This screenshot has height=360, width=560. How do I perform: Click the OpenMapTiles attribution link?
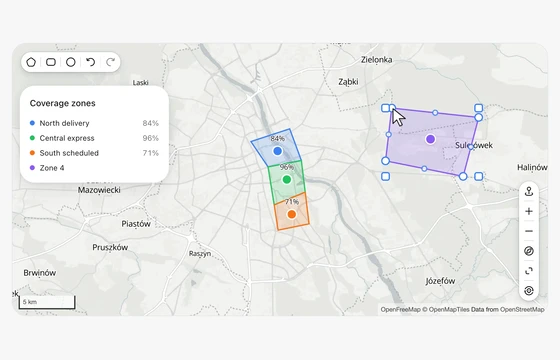(449, 310)
